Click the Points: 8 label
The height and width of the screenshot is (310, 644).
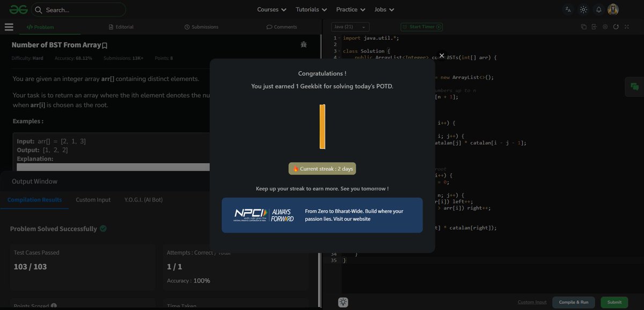[x=164, y=58]
